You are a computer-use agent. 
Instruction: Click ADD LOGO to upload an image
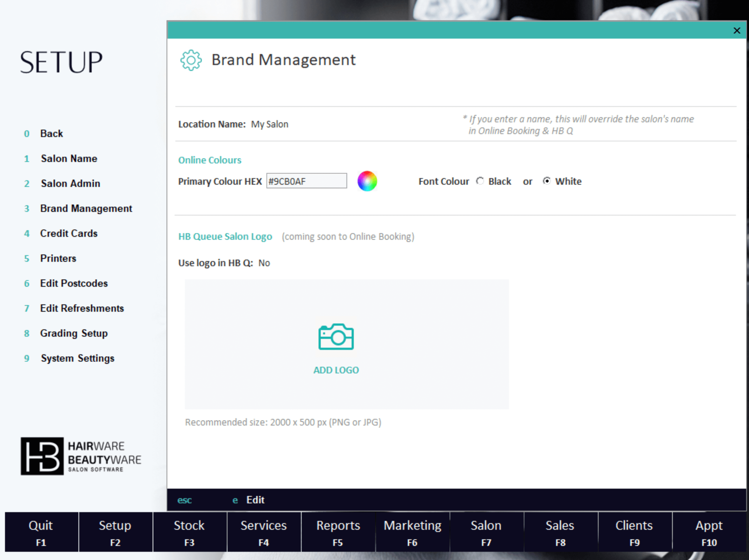click(x=336, y=370)
